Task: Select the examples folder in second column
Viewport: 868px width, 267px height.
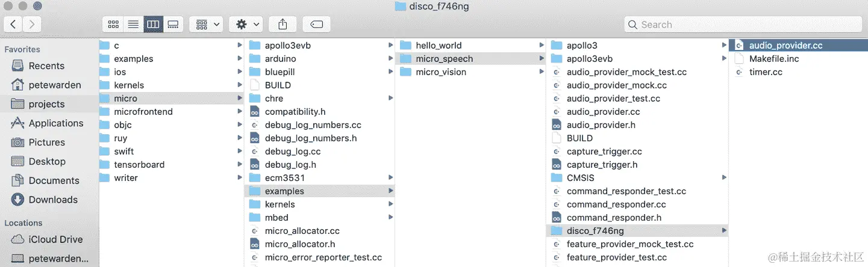Action: coord(320,191)
